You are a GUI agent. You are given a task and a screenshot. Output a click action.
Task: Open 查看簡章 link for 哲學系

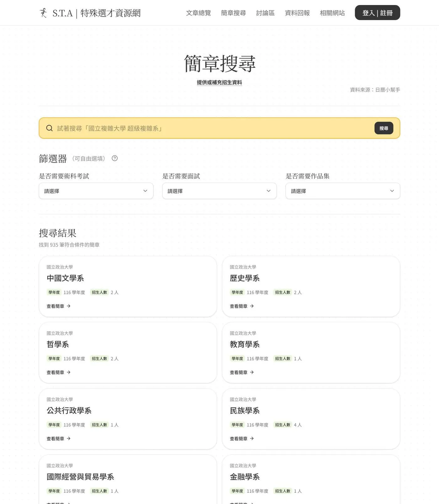click(59, 372)
